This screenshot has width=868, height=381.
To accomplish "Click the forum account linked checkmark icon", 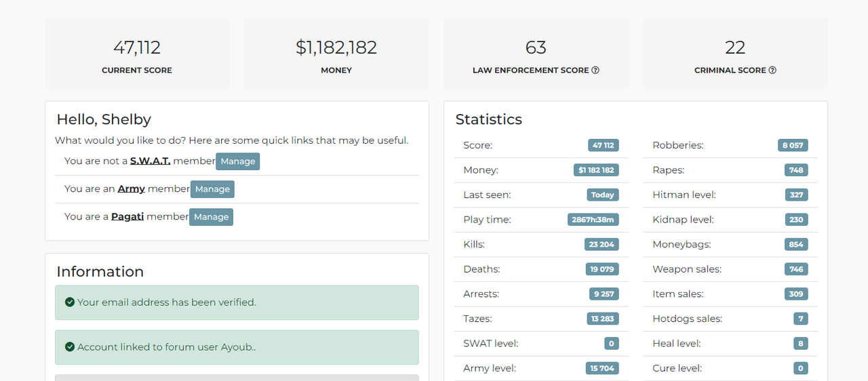I will pyautogui.click(x=69, y=347).
